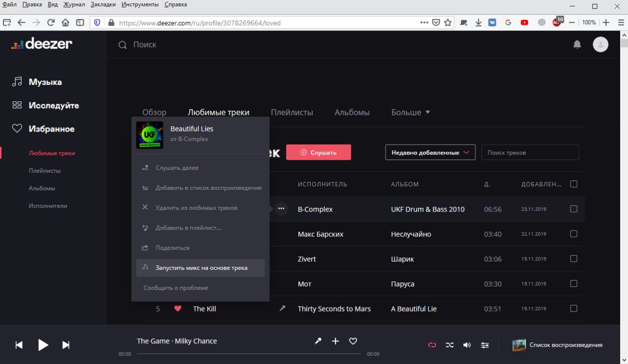This screenshot has height=364, width=628.
Task: Check the Zivert track checkbox
Action: 574,259
